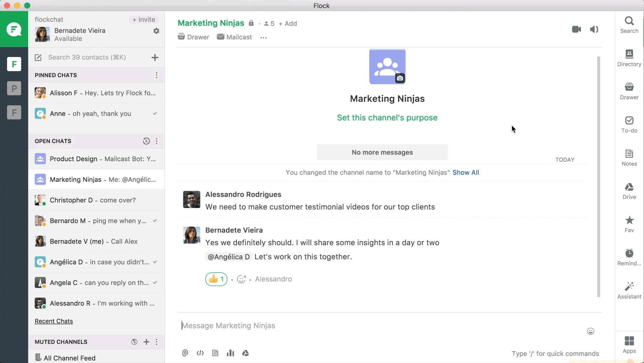Open the Product Design channel
644x363 pixels.
[96, 159]
